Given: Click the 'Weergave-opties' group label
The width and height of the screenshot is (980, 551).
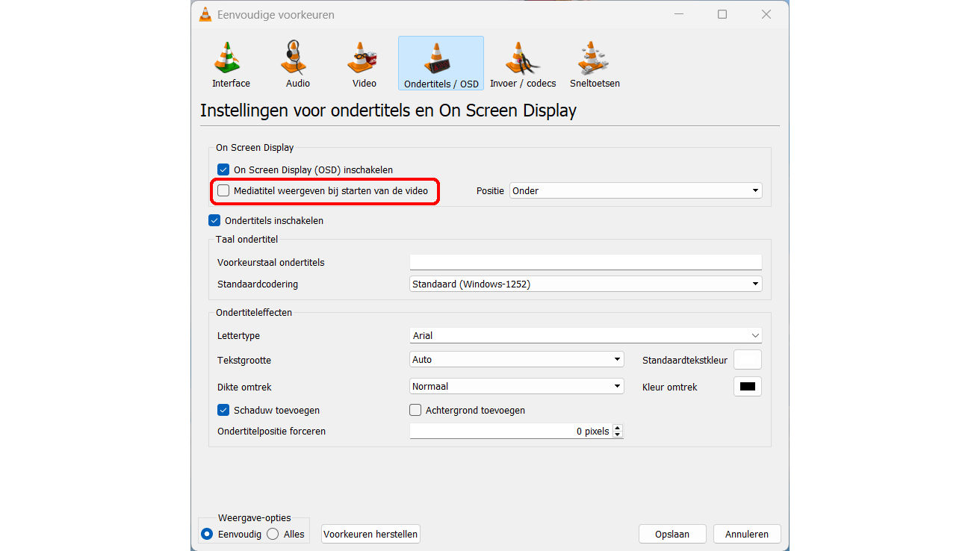Looking at the screenshot, I should click(254, 517).
